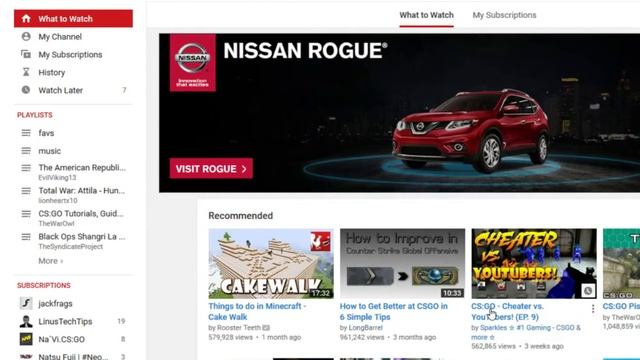Viewport: 640px width, 360px height.
Task: Click the My Channel profile icon
Action: [26, 36]
